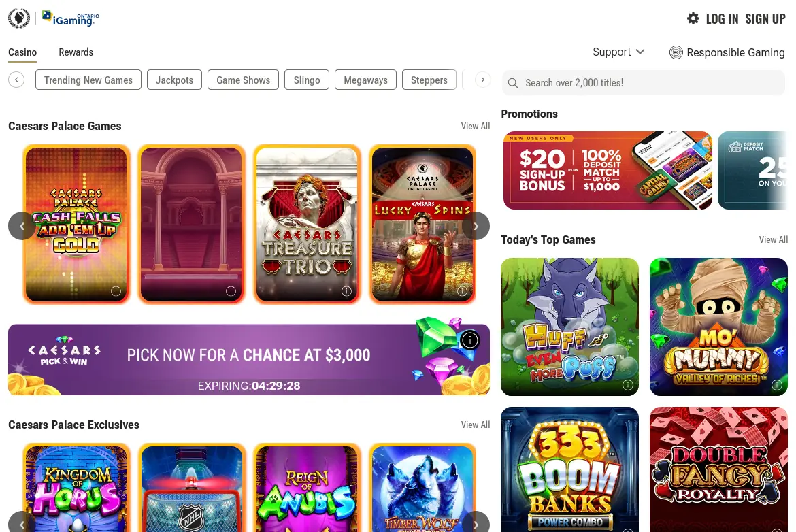This screenshot has width=796, height=532.
Task: Click the Caesars emblem logo
Action: click(x=19, y=18)
